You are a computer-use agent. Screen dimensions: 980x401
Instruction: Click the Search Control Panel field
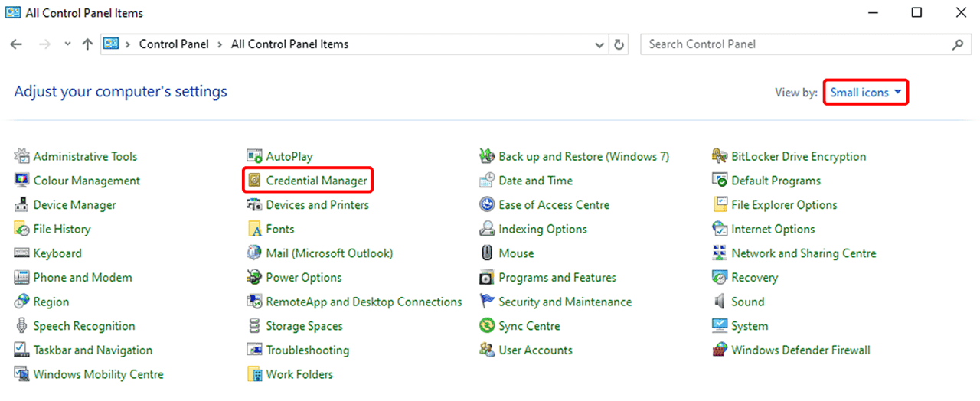click(796, 44)
